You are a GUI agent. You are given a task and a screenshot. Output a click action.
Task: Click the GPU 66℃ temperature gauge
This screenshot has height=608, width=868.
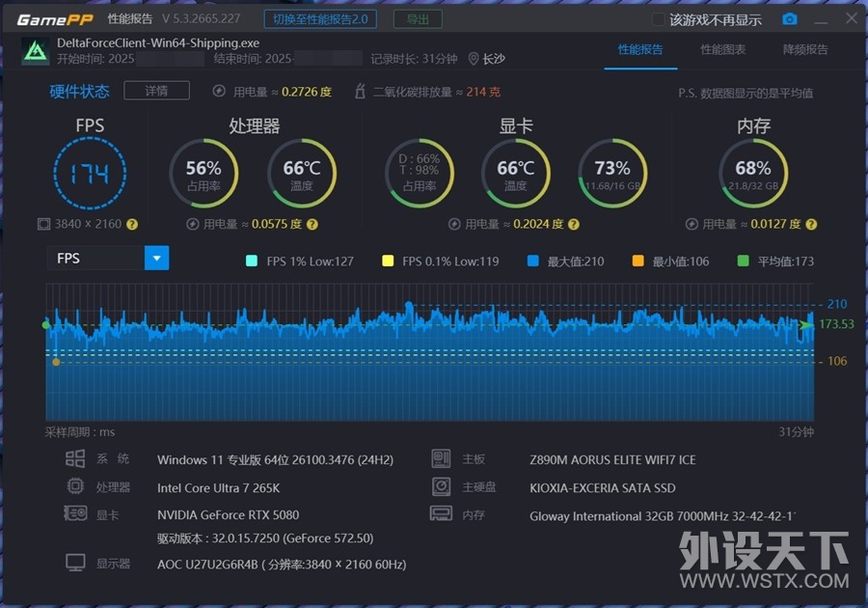click(515, 174)
